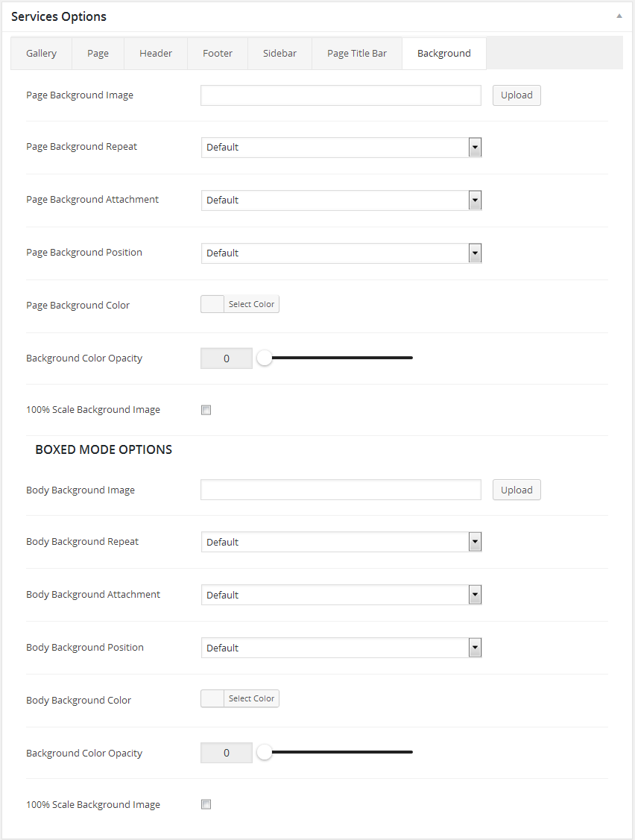Open Page Background Repeat dropdown

tap(341, 148)
